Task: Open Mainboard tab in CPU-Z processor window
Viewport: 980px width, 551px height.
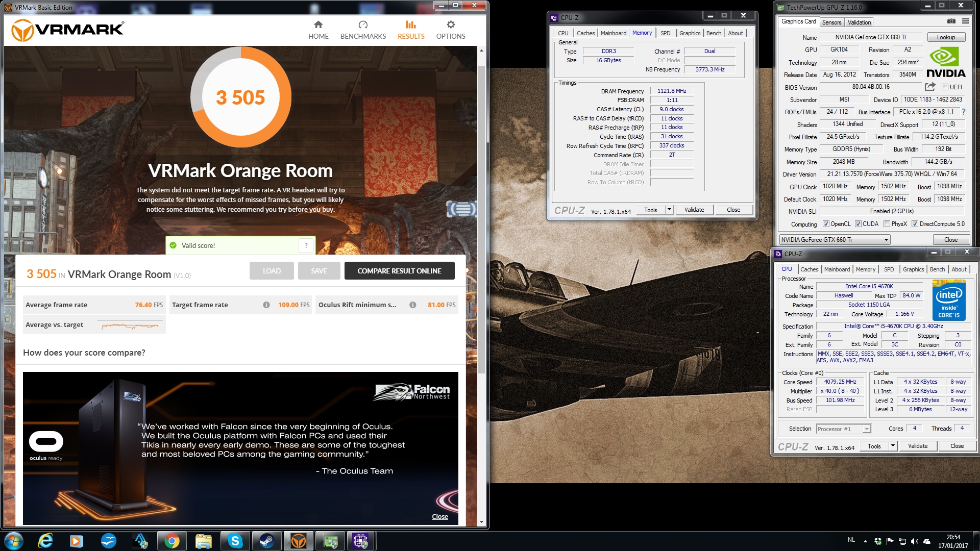Action: pyautogui.click(x=837, y=269)
